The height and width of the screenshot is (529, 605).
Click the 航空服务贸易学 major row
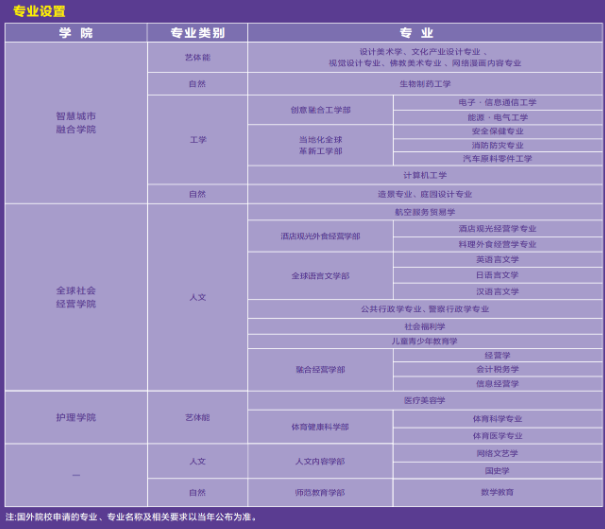[425, 212]
